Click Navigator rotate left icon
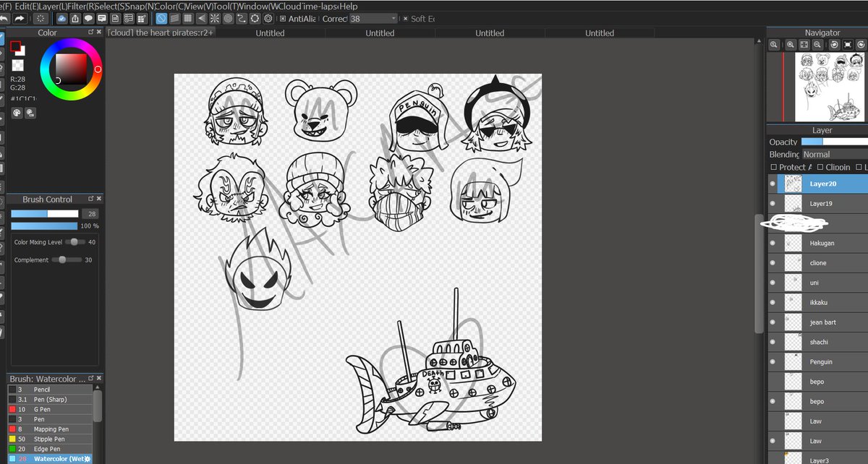868x464 pixels. point(834,45)
